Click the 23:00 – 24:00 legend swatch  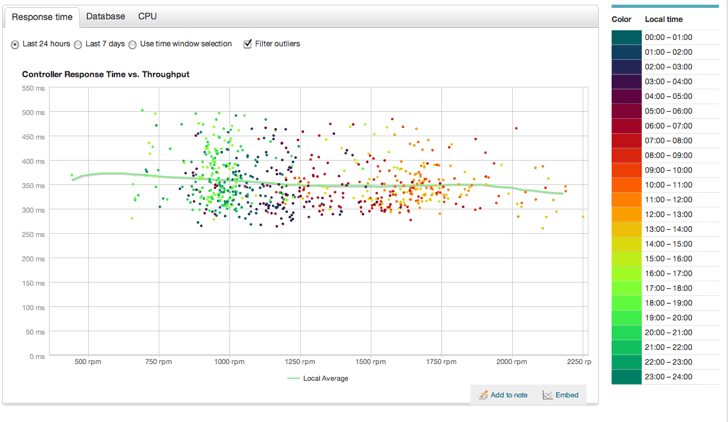pyautogui.click(x=626, y=377)
